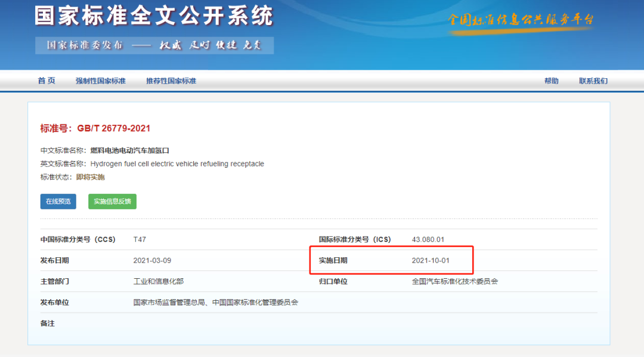The image size is (644, 357).
Task: Click the ICS value 43.080.01
Action: (428, 239)
